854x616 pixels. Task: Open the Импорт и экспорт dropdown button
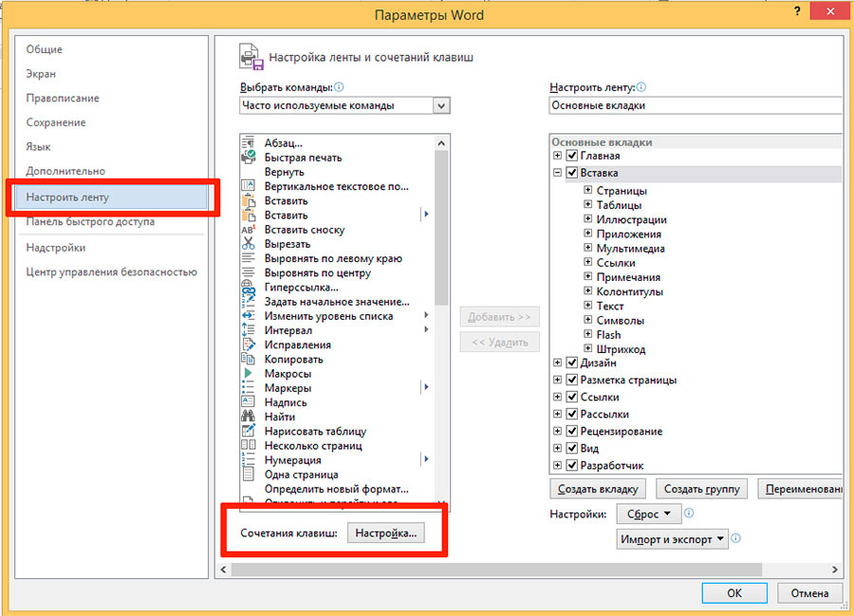point(672,539)
